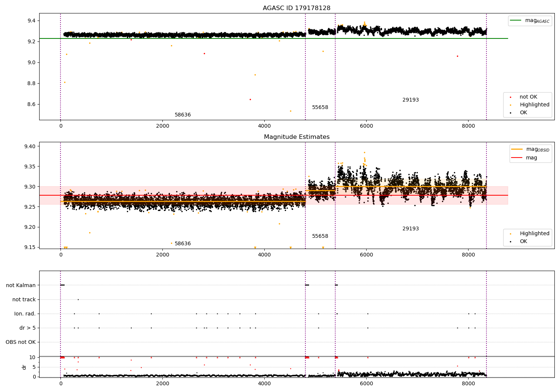560x392 pixels.
Task: Click the 55658 obsid label in top plot
Action: pyautogui.click(x=320, y=108)
